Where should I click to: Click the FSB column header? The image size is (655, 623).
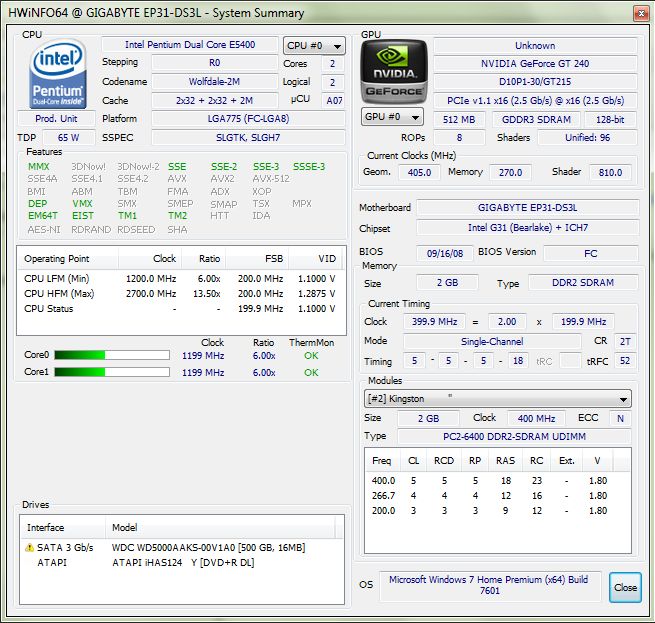point(256,259)
